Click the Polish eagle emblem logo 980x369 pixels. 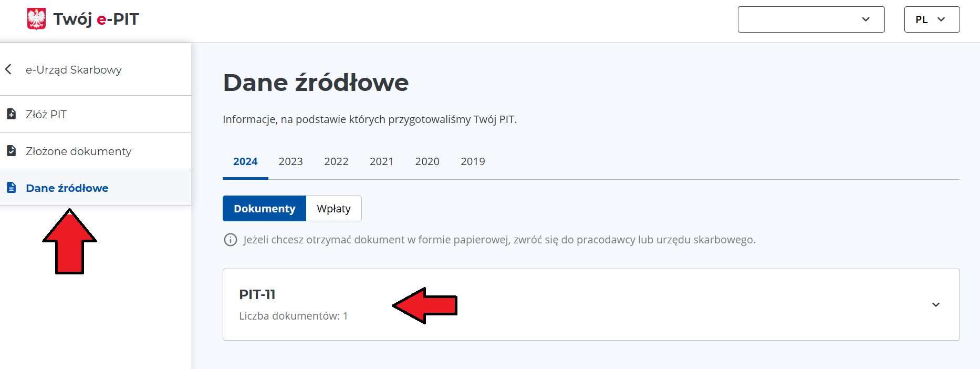[36, 19]
